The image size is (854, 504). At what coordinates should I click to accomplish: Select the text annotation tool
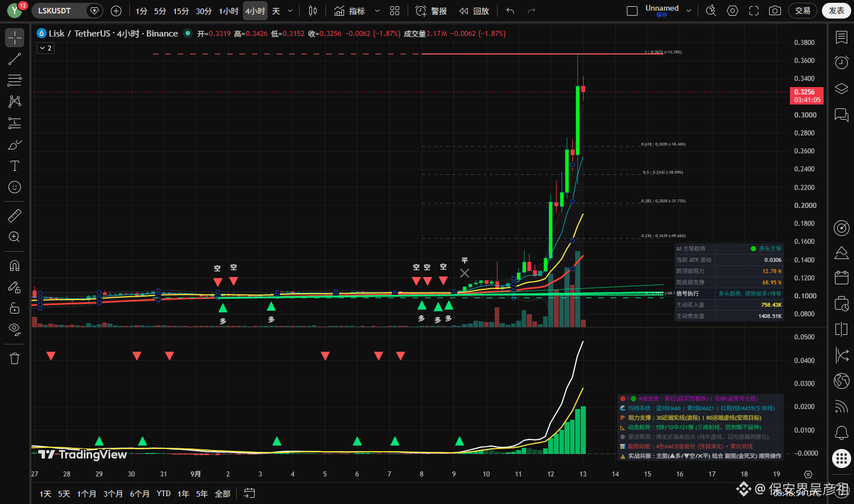pyautogui.click(x=15, y=166)
